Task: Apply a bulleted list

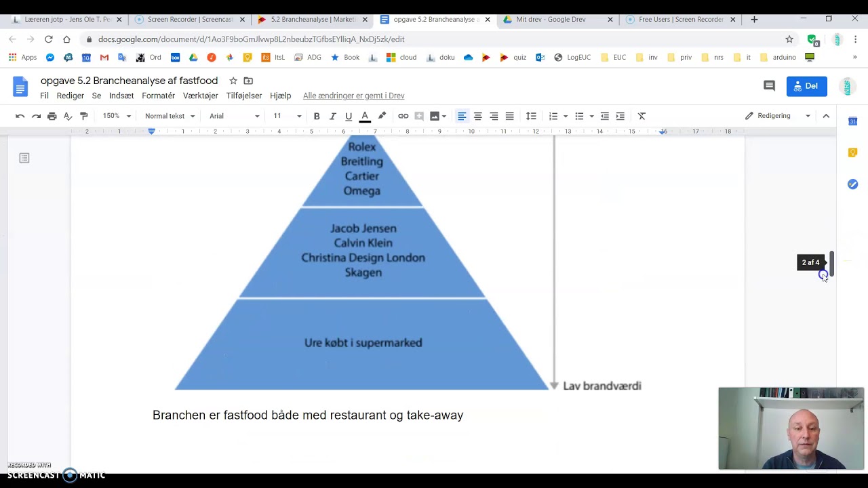Action: coord(579,116)
